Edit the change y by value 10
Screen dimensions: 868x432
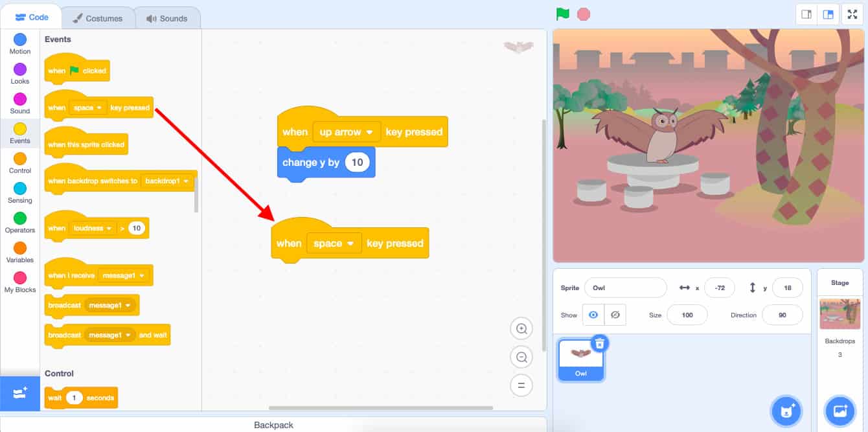(x=357, y=163)
